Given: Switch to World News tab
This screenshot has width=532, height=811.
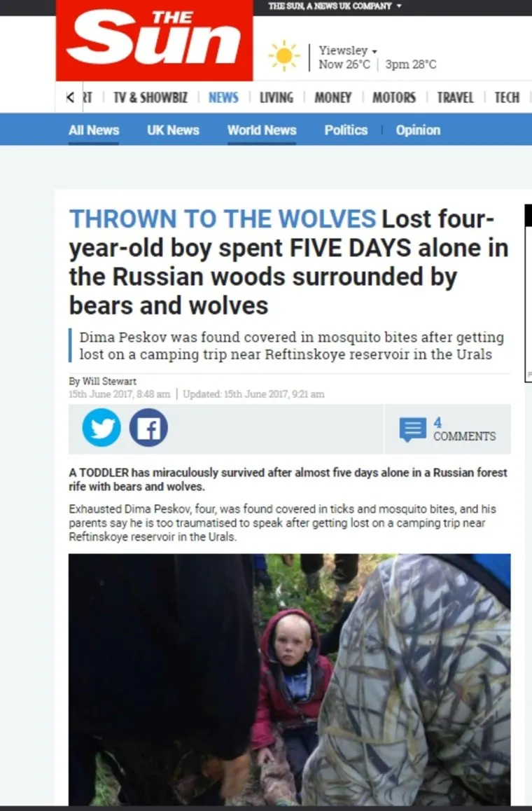Looking at the screenshot, I should click(x=262, y=130).
